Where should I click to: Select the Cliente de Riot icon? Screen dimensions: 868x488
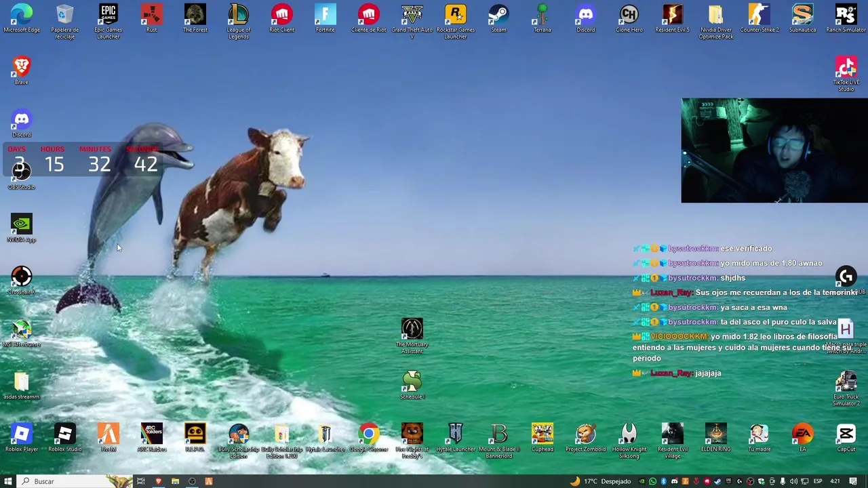point(369,19)
